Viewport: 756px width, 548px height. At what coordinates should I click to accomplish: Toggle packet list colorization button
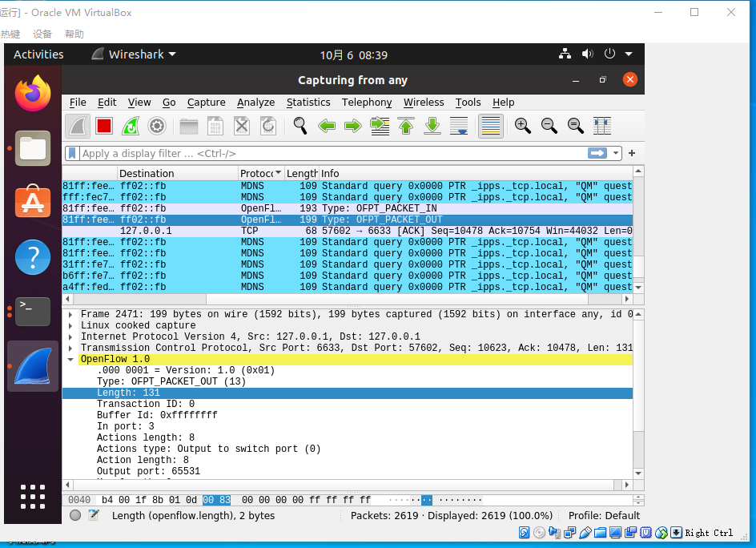coord(491,127)
